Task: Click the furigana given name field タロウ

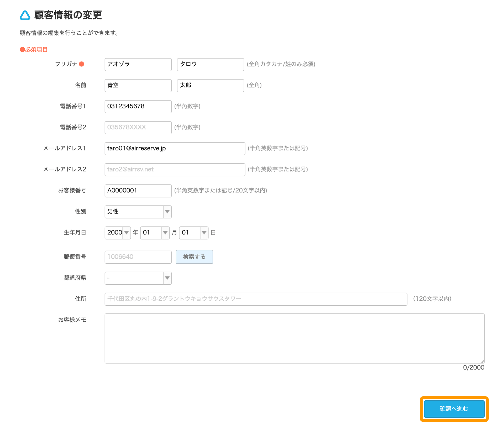Action: tap(211, 64)
